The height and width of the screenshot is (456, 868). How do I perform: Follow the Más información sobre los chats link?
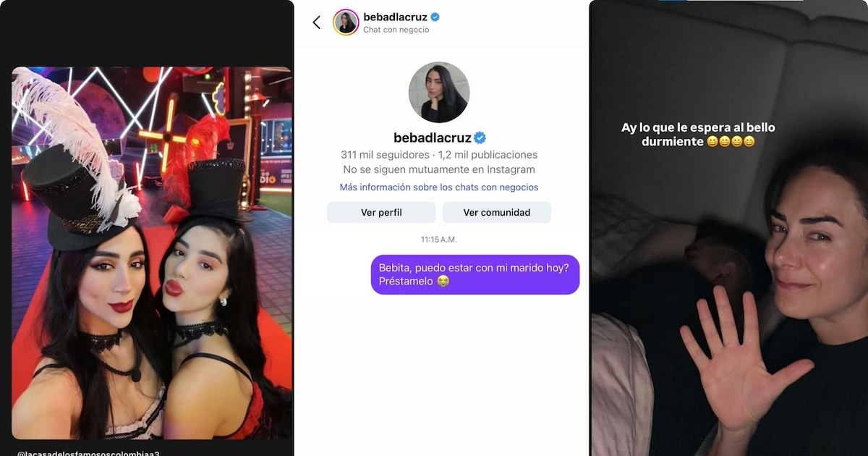[x=439, y=187]
